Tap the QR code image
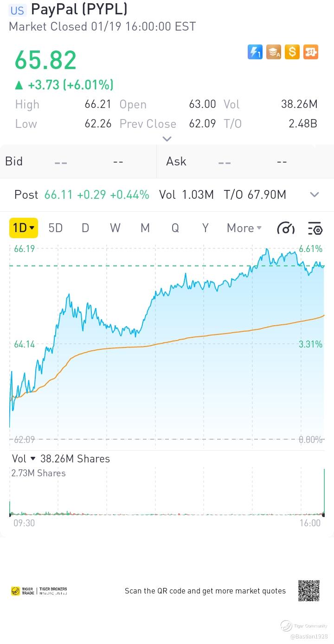Screen dimensions: 334x644 coord(308,591)
